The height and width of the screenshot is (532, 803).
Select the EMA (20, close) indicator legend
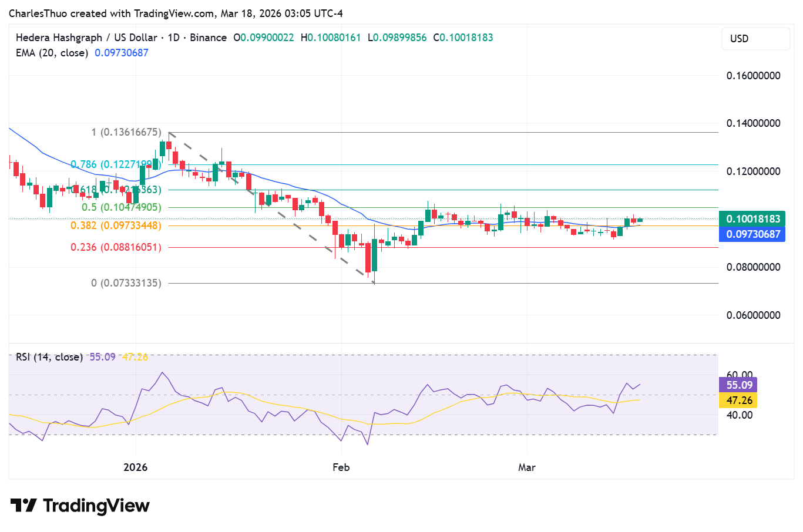(x=52, y=53)
